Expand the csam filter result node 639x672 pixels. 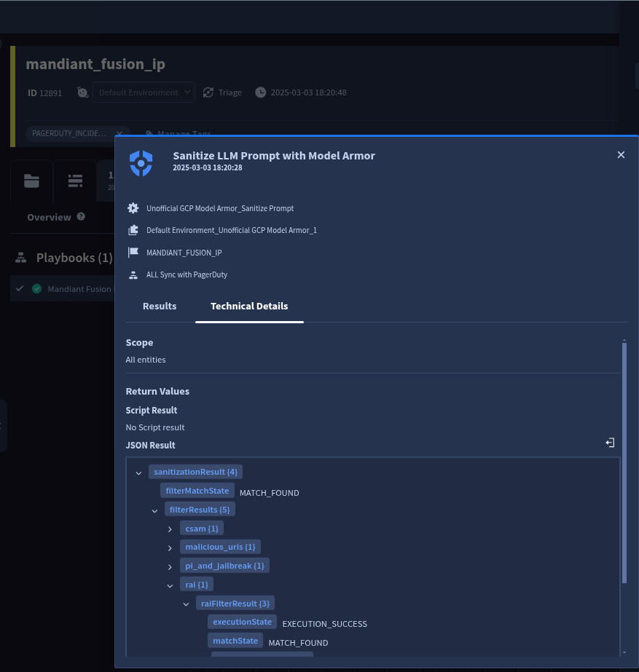click(x=170, y=529)
